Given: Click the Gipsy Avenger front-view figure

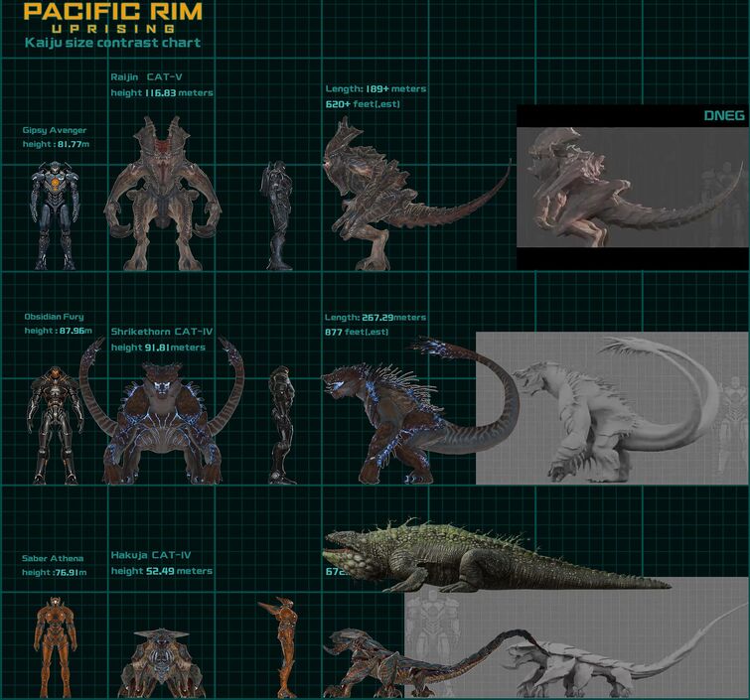Looking at the screenshot, I should click(x=55, y=215).
